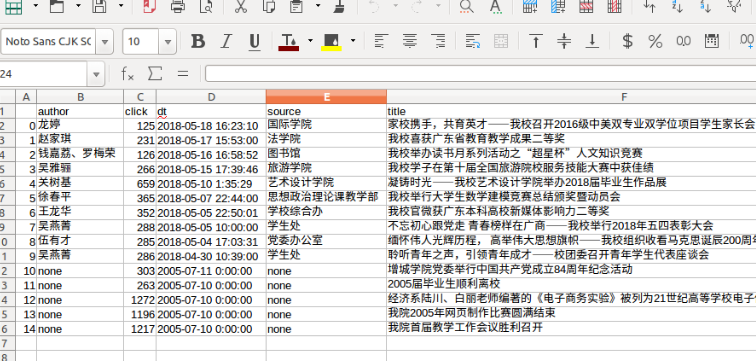Open the background color palette arrow

353,41
